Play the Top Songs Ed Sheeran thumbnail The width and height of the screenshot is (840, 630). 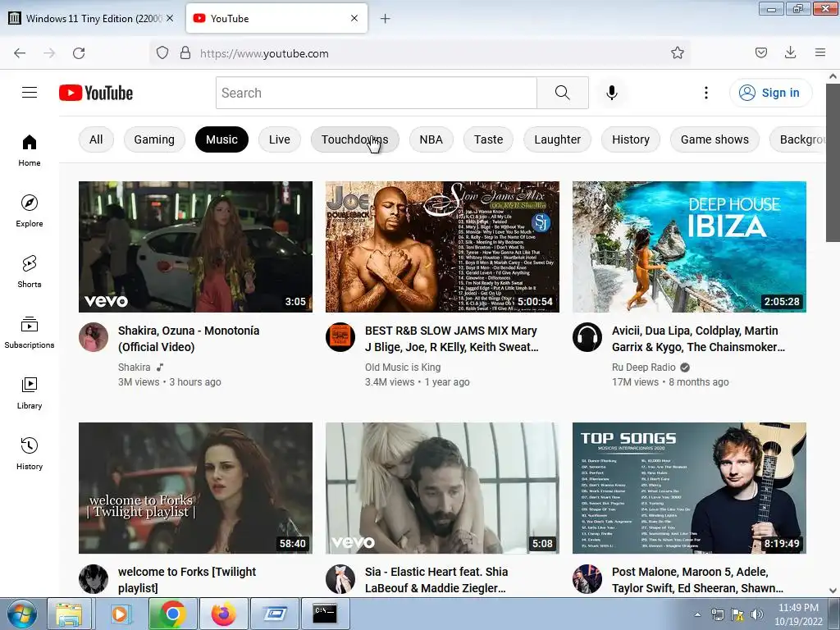click(x=689, y=488)
